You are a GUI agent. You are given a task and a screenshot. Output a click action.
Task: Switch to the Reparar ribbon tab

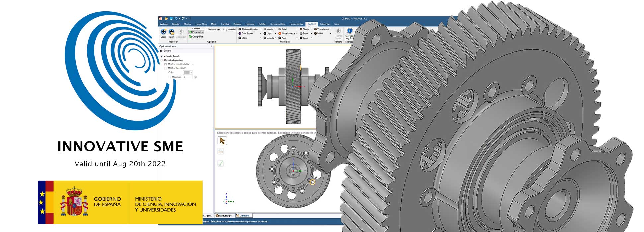point(237,24)
